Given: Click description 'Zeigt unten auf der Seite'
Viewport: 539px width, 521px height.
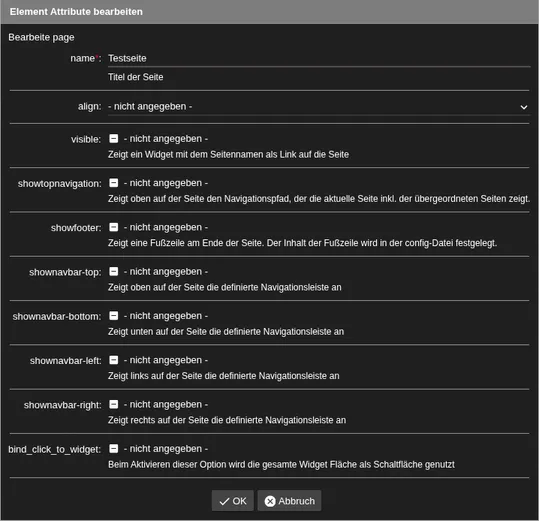Looking at the screenshot, I should tap(226, 332).
